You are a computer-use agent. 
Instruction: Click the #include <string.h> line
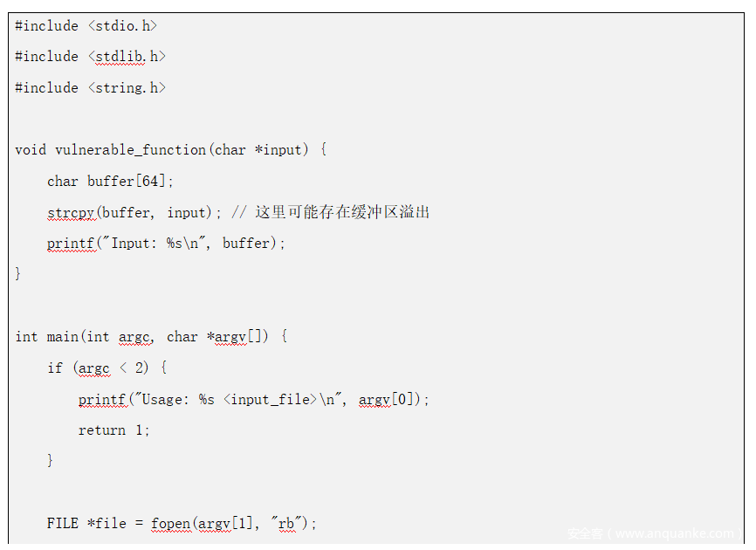click(90, 87)
